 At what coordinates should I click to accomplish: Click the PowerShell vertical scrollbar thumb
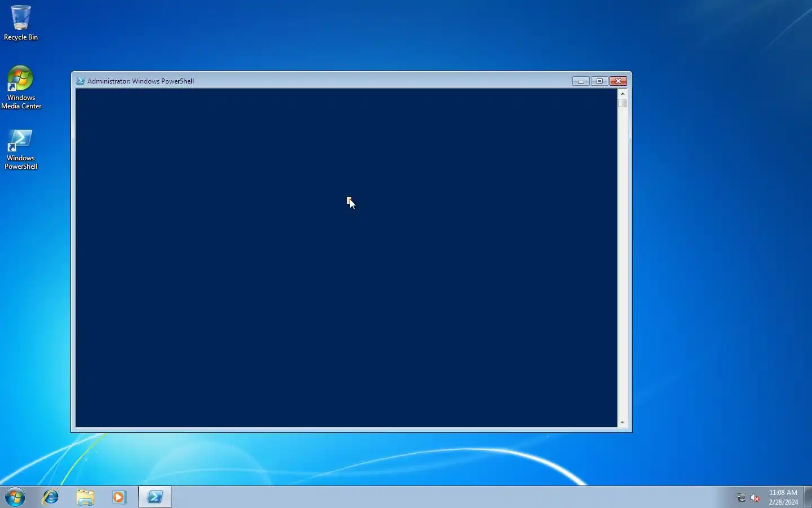(x=623, y=103)
